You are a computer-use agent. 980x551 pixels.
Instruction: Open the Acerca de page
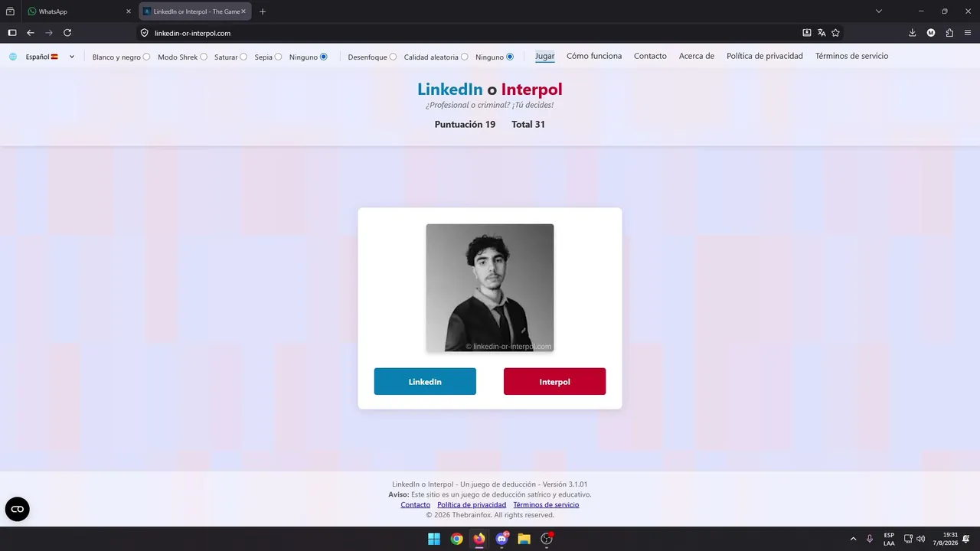point(697,56)
